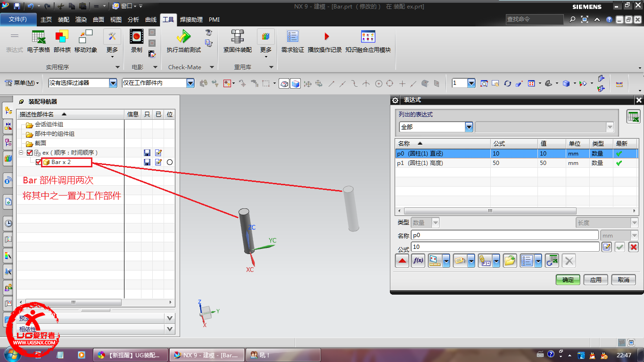Open the 文件(F) menu
This screenshot has width=644, height=362.
point(18,19)
